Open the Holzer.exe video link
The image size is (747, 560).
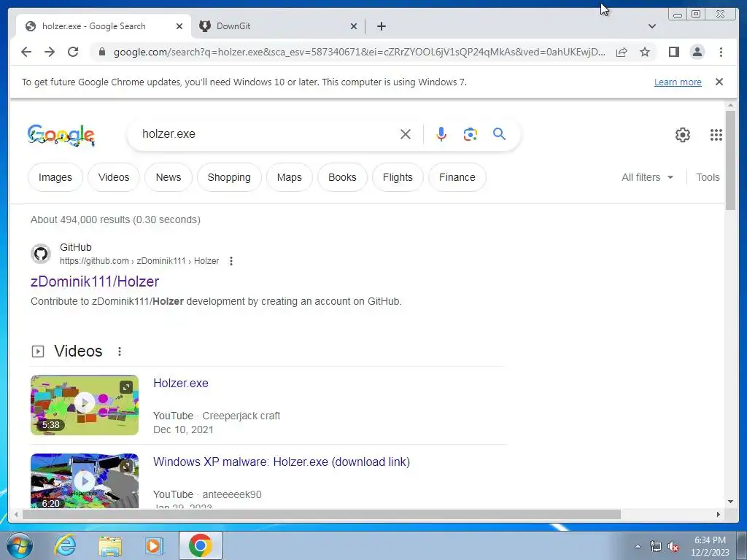[x=181, y=384]
